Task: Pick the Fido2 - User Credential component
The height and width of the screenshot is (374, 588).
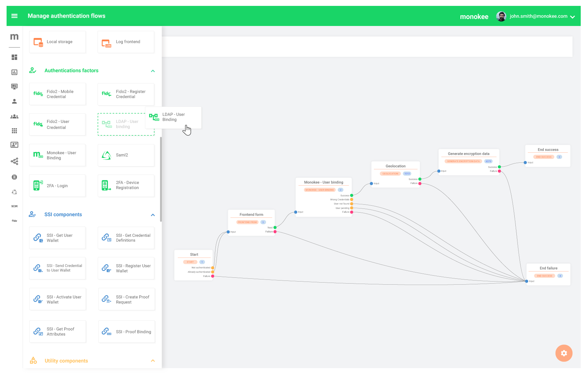Action: [x=57, y=124]
